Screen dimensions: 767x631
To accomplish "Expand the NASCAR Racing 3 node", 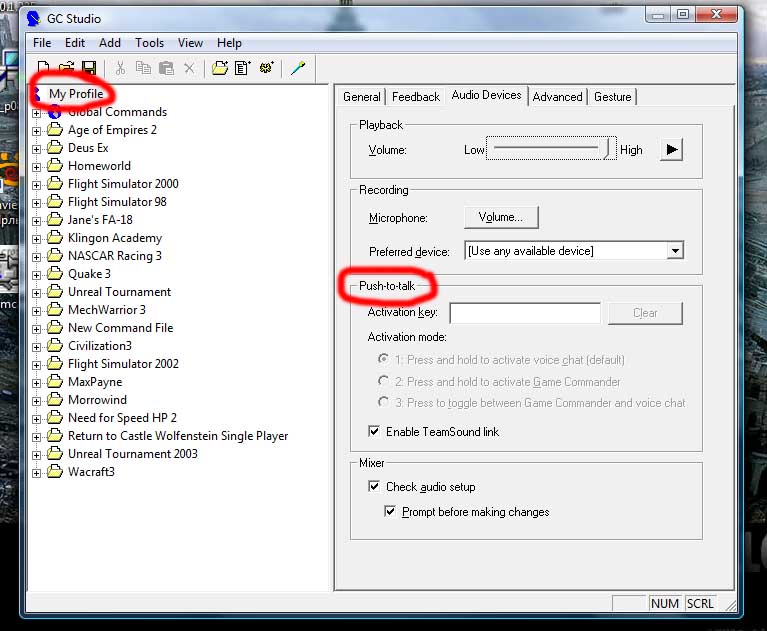I will (37, 257).
